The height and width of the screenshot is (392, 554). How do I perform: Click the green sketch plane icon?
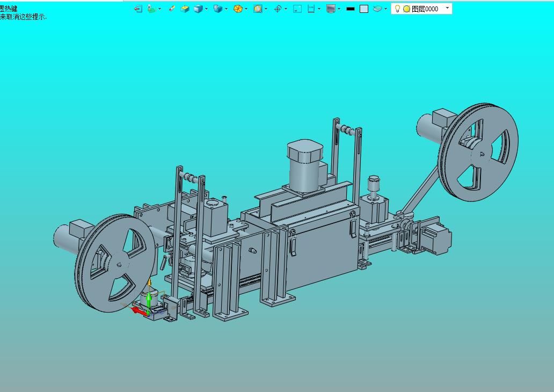click(152, 9)
